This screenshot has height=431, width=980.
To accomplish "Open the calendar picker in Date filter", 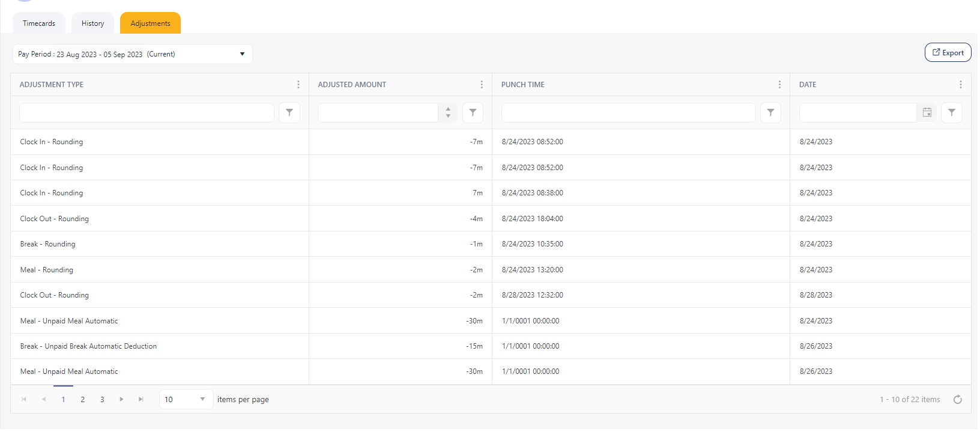I will pos(927,112).
